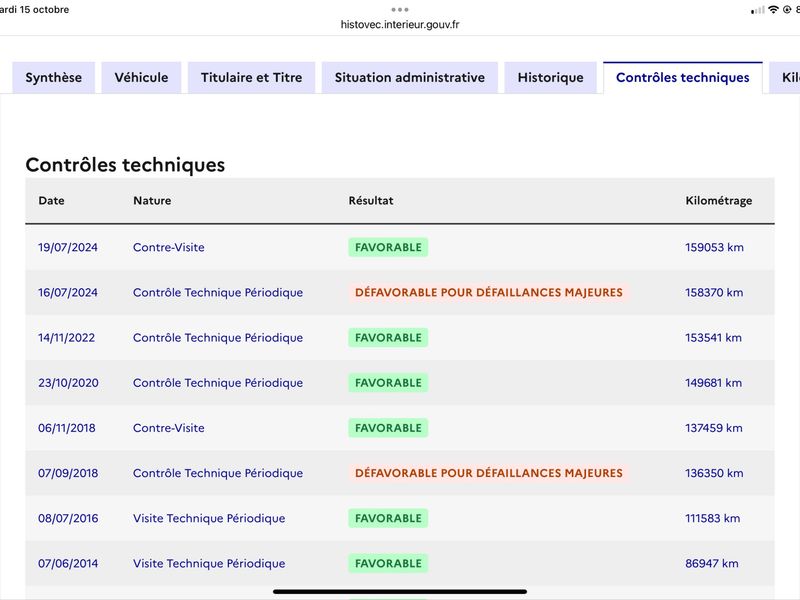The height and width of the screenshot is (600, 800).
Task: Click Contre-Visite in the 06/11/2018 row
Action: pyautogui.click(x=169, y=428)
